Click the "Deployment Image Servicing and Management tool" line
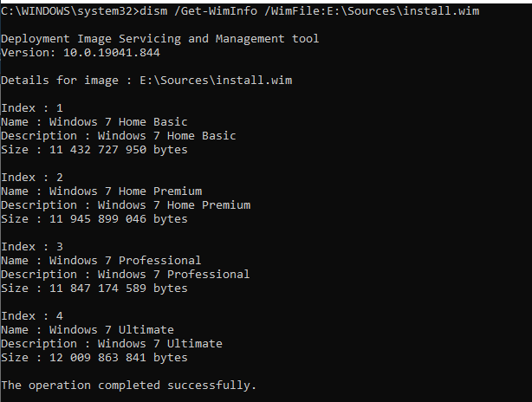The height and width of the screenshot is (402, 532). 159,39
